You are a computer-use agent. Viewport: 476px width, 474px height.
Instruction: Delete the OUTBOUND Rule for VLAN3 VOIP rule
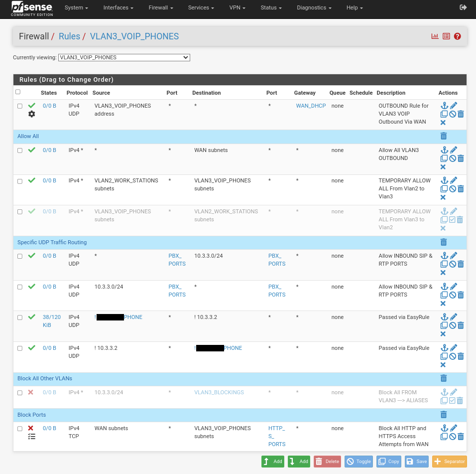tap(461, 114)
